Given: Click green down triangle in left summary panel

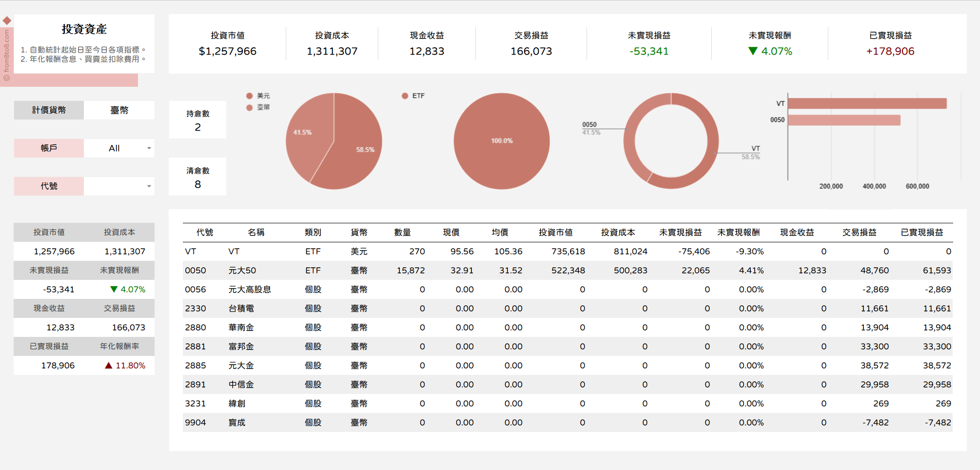Looking at the screenshot, I should click(x=114, y=289).
